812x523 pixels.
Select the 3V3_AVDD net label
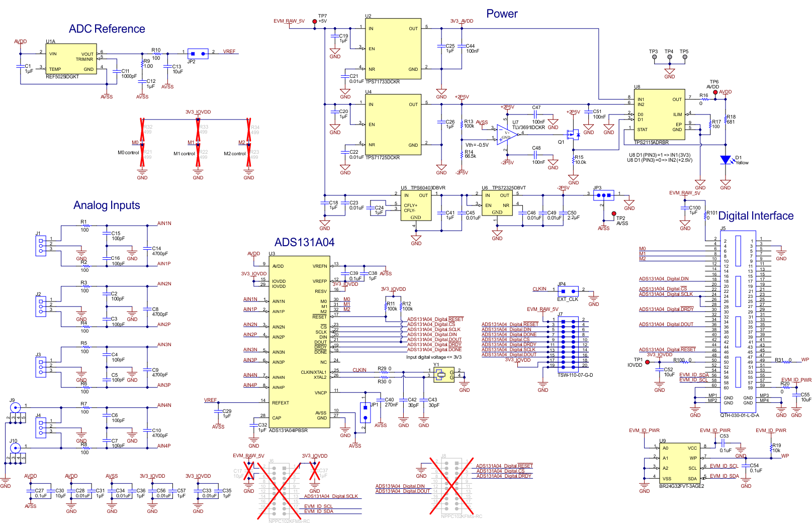point(462,21)
